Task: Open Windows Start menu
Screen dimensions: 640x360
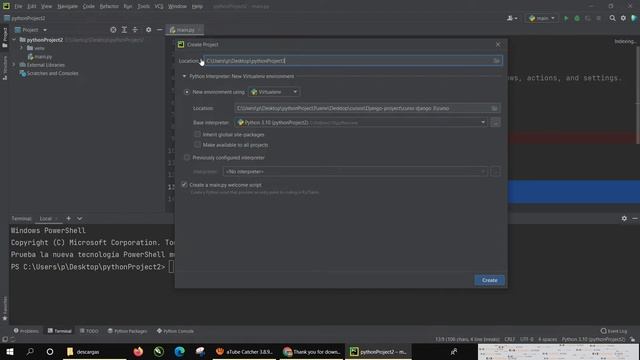Action: [x=10, y=351]
